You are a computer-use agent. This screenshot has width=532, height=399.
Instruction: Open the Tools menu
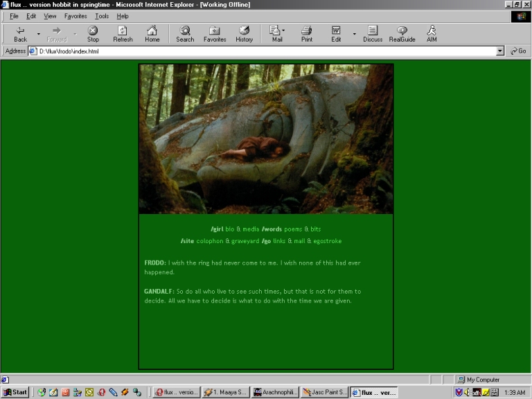click(102, 16)
